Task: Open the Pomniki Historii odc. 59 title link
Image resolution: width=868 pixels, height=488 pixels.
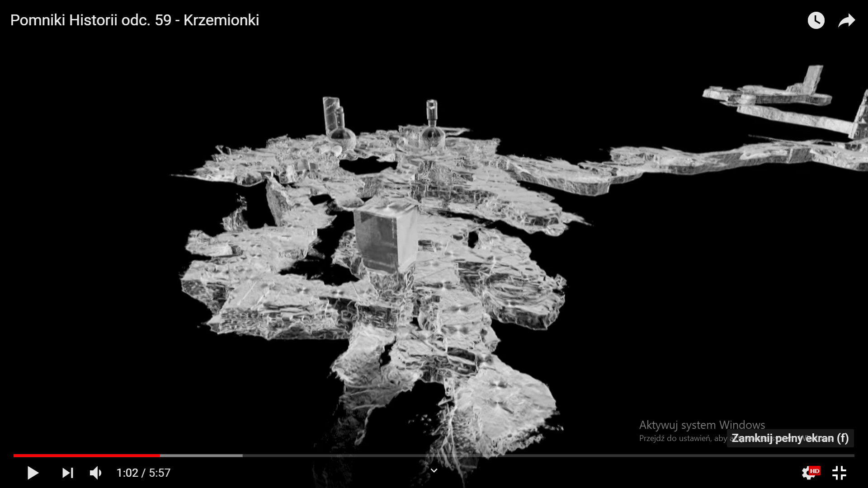Action: (x=134, y=20)
